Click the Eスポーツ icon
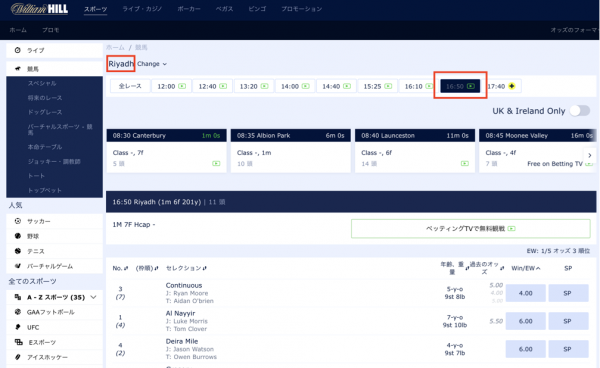This screenshot has width=600, height=368. click(18, 342)
